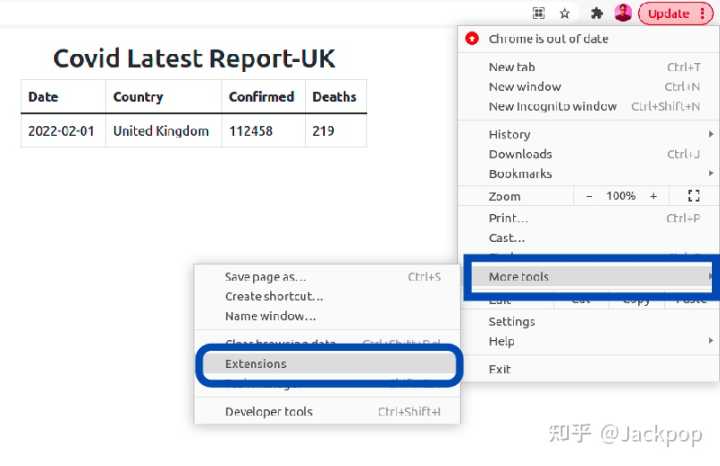The width and height of the screenshot is (720, 466).
Task: Decrease zoom with the minus button
Action: [589, 197]
